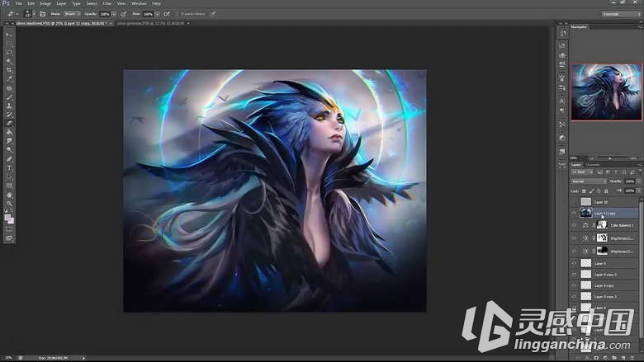Select the Layer 9 copy layer
Screen dimensions: 644x362
(x=604, y=285)
